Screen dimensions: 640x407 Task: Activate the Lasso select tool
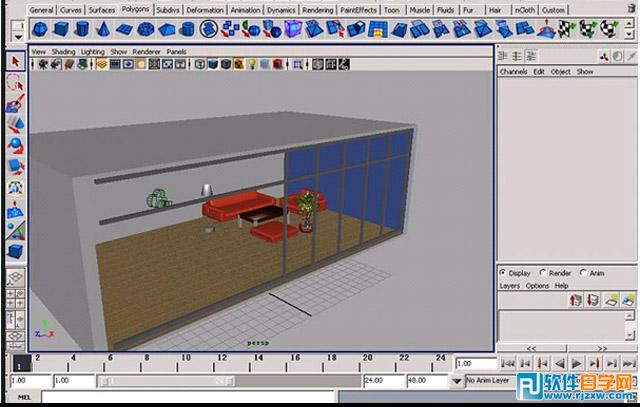coord(15,83)
